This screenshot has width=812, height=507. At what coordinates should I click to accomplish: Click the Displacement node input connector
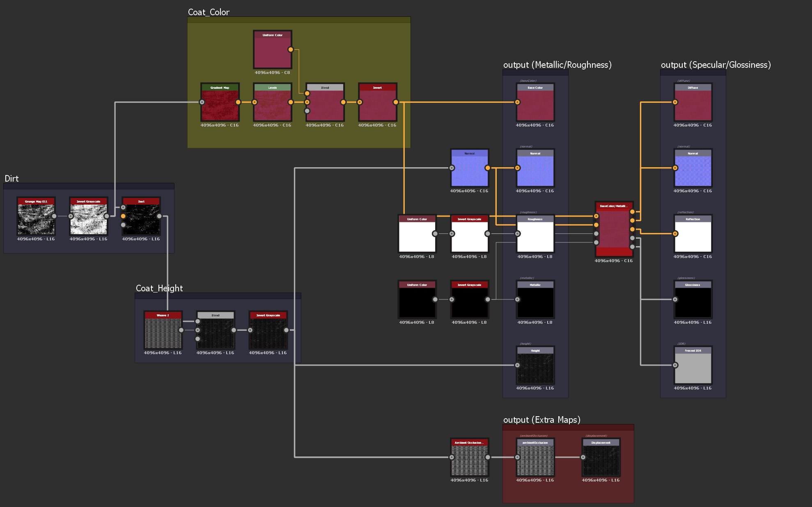click(583, 457)
